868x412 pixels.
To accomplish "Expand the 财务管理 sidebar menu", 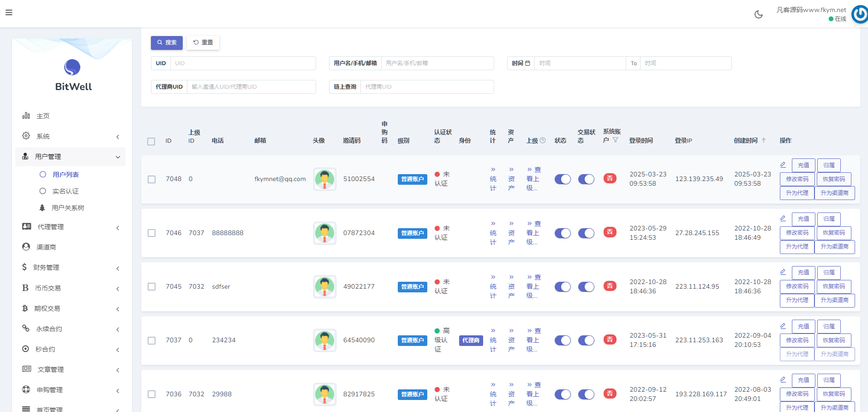I will pyautogui.click(x=70, y=267).
